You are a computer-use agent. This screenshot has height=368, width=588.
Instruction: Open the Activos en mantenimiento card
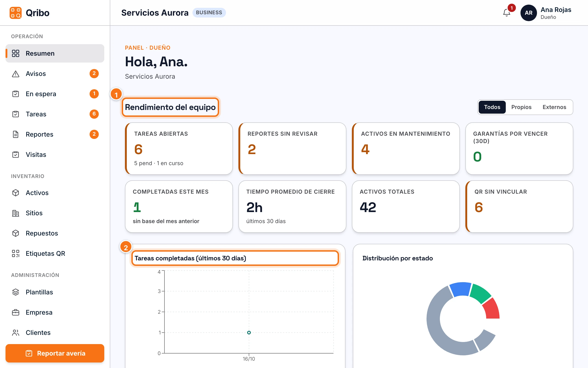pyautogui.click(x=406, y=149)
